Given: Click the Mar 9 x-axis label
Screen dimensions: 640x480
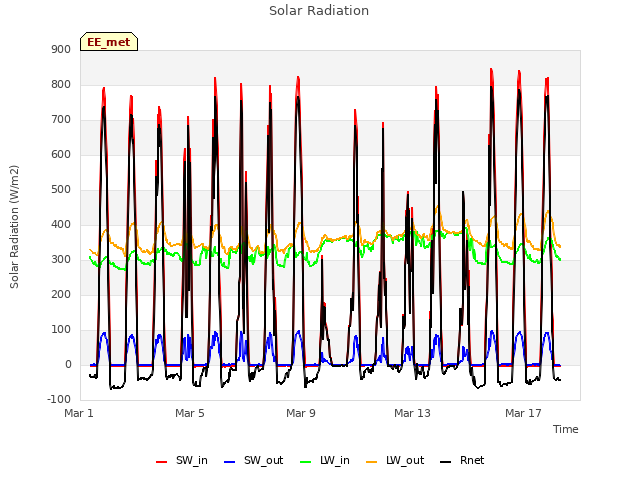Looking at the screenshot, I should (301, 413).
